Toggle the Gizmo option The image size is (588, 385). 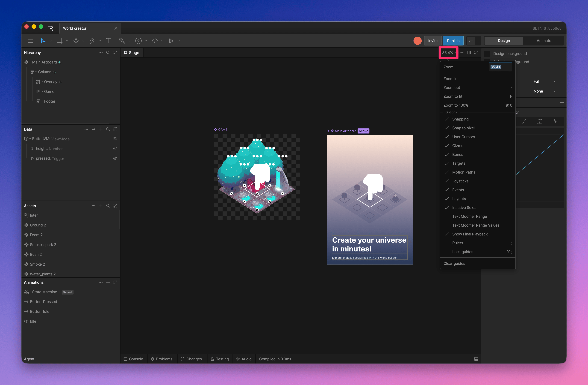coord(478,146)
